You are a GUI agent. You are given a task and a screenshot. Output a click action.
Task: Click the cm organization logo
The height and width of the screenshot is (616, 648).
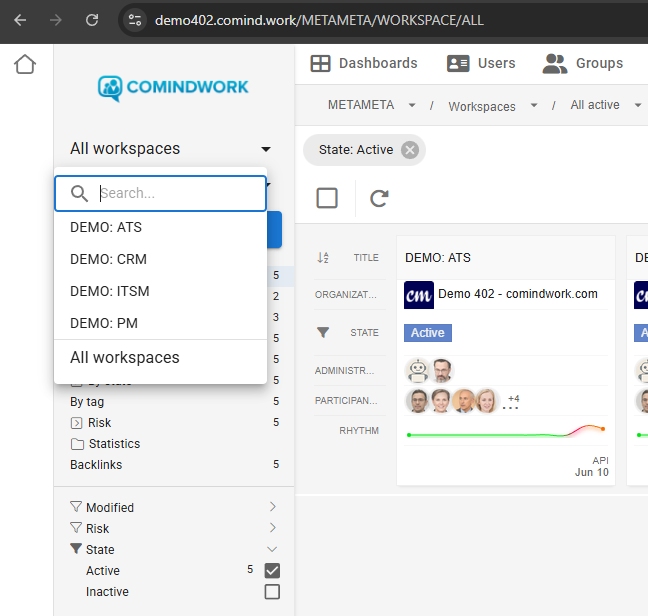pyautogui.click(x=419, y=295)
